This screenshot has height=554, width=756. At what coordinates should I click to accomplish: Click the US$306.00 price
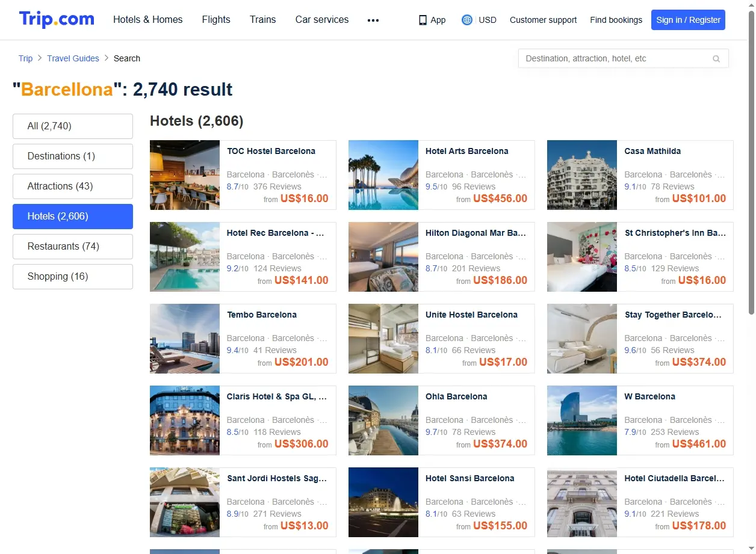coord(302,444)
